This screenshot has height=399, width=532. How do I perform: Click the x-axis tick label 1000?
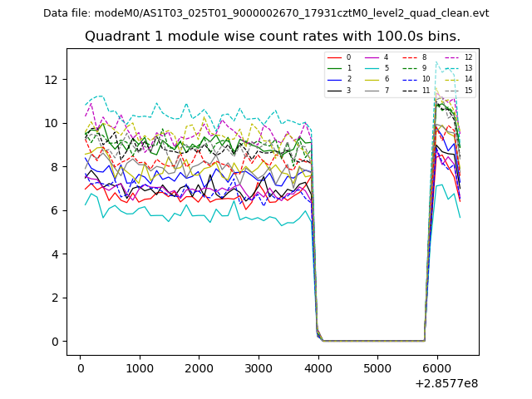139,369
